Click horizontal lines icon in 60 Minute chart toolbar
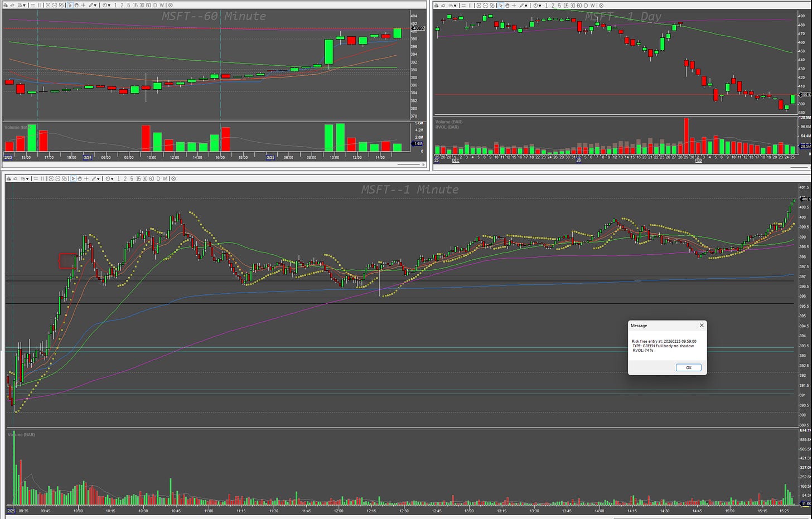This screenshot has width=812, height=519. pyautogui.click(x=33, y=5)
